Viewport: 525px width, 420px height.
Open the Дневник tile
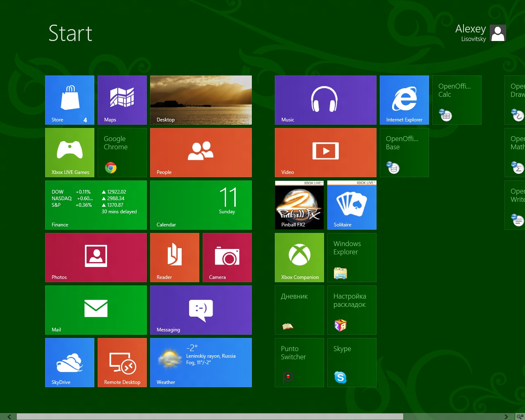click(x=299, y=310)
